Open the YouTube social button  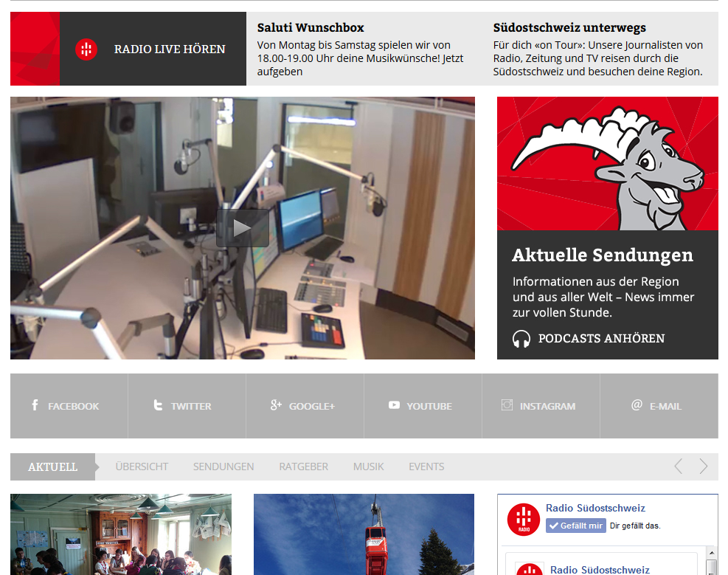(423, 406)
